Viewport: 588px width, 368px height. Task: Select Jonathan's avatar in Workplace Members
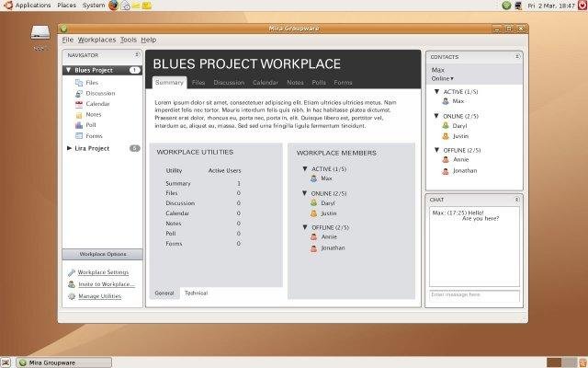[314, 248]
